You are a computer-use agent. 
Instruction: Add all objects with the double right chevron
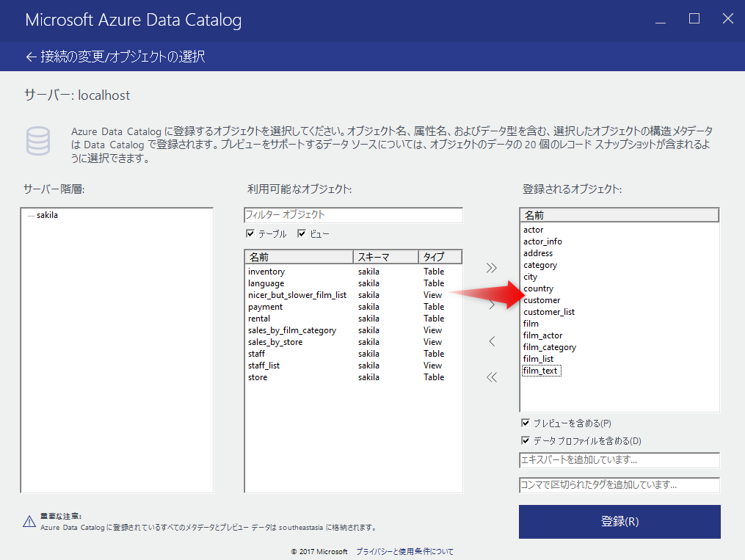[x=492, y=268]
